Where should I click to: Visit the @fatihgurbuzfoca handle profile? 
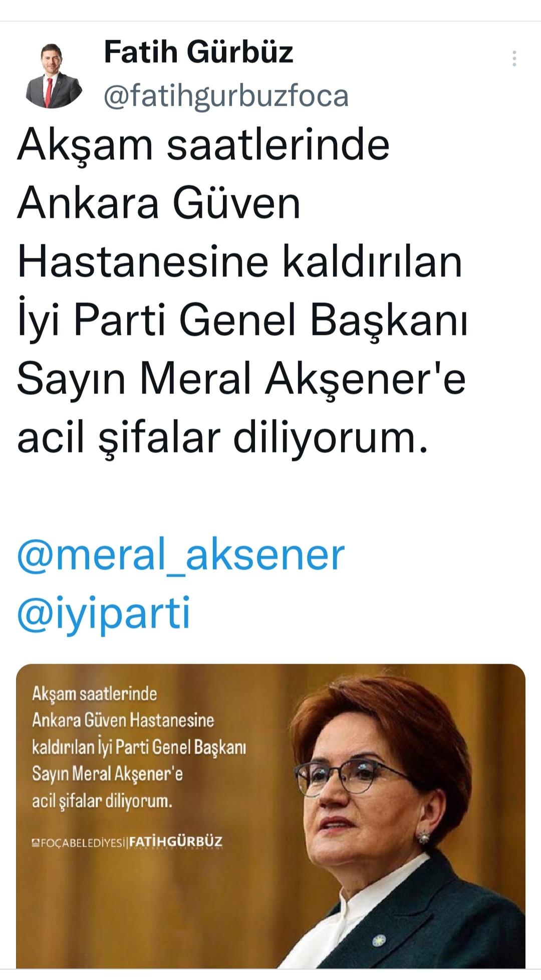pos(226,96)
